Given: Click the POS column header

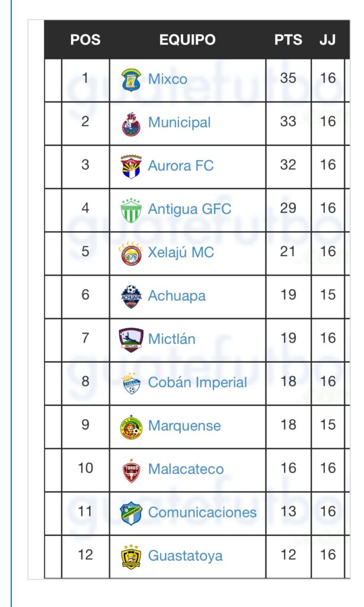Looking at the screenshot, I should click(85, 40).
